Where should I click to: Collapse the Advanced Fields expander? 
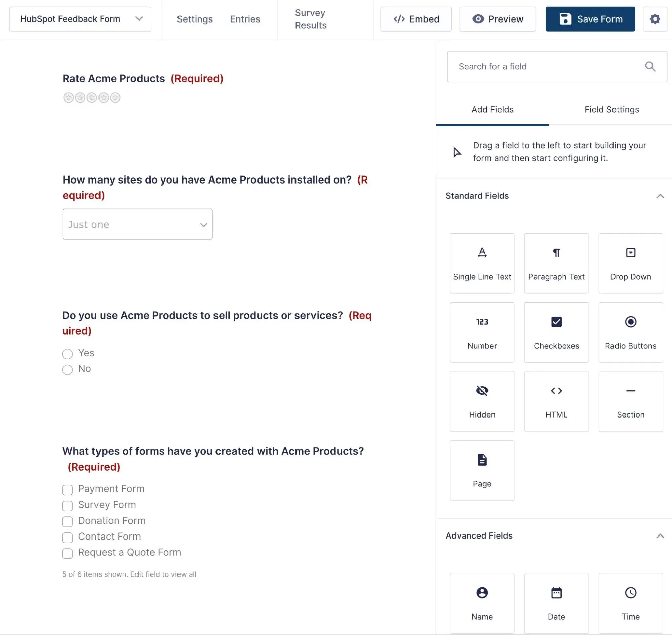pos(661,535)
